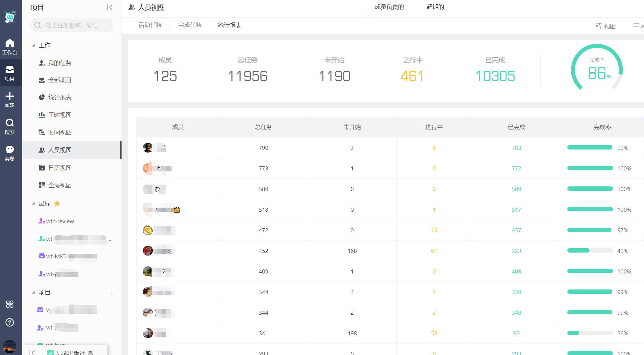Collapse the 项目 section arrow
This screenshot has width=644, height=355.
34,292
